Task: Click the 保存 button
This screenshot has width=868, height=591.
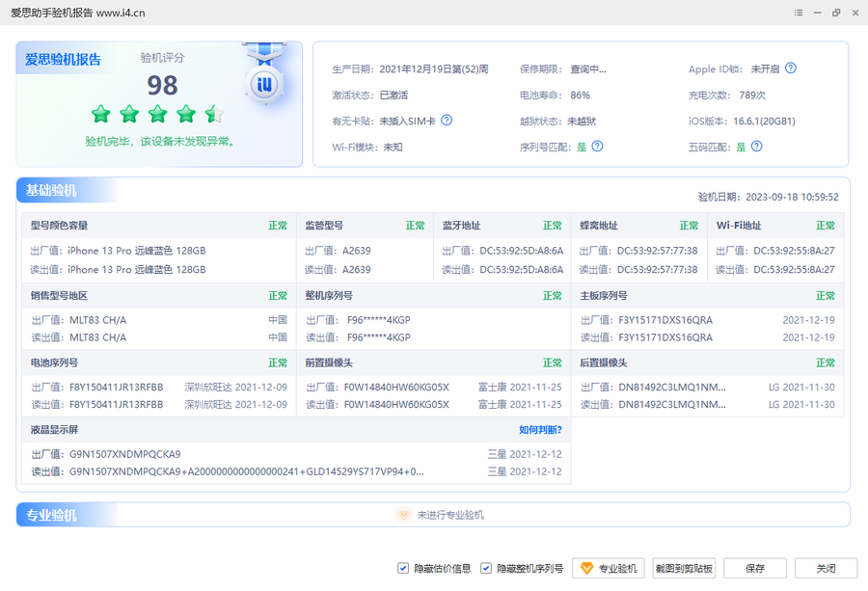Action: pyautogui.click(x=755, y=568)
